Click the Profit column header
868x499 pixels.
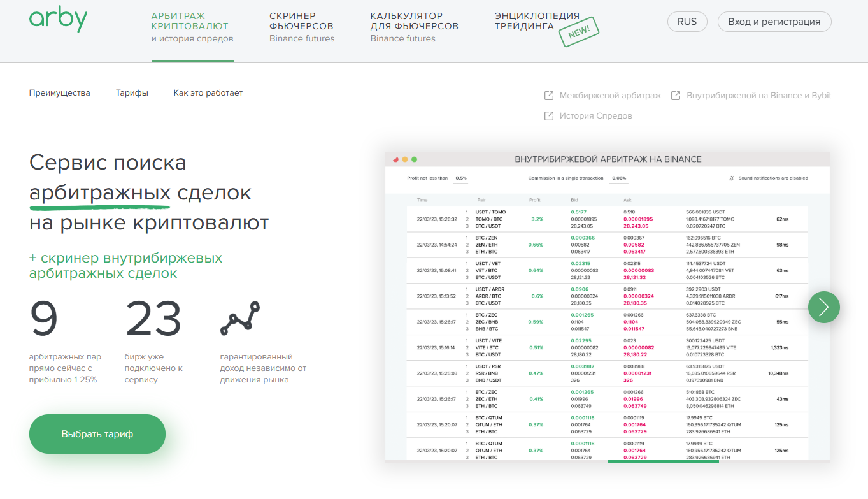pyautogui.click(x=535, y=200)
